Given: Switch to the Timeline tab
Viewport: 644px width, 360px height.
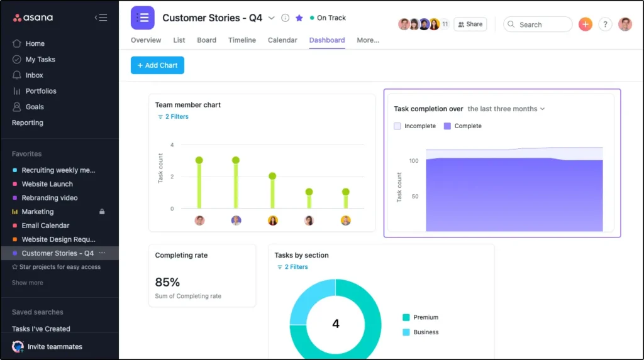Looking at the screenshot, I should pyautogui.click(x=242, y=40).
